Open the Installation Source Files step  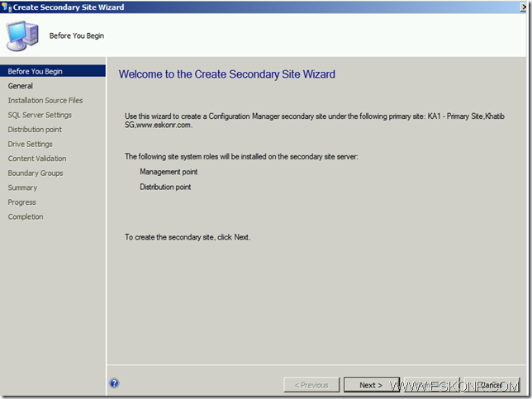[x=45, y=101]
